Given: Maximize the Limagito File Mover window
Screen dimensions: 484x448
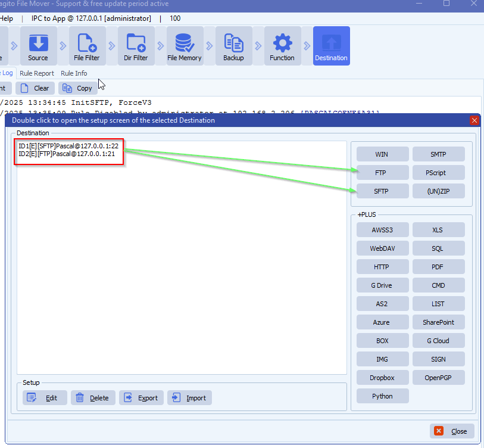Looking at the screenshot, I should pos(446,4).
